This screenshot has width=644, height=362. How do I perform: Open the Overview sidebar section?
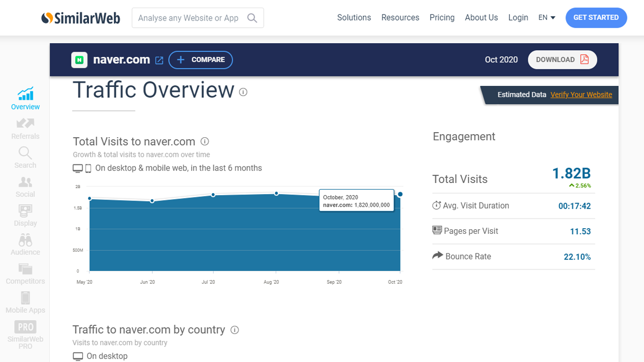coord(26,99)
